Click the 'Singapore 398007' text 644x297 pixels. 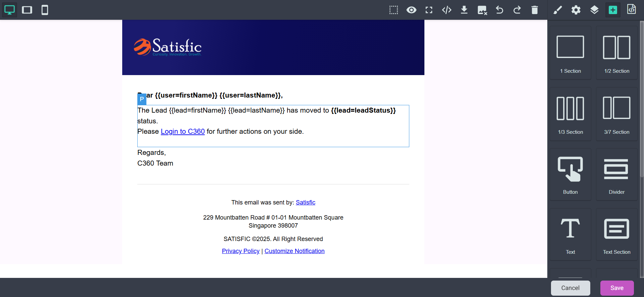(273, 226)
